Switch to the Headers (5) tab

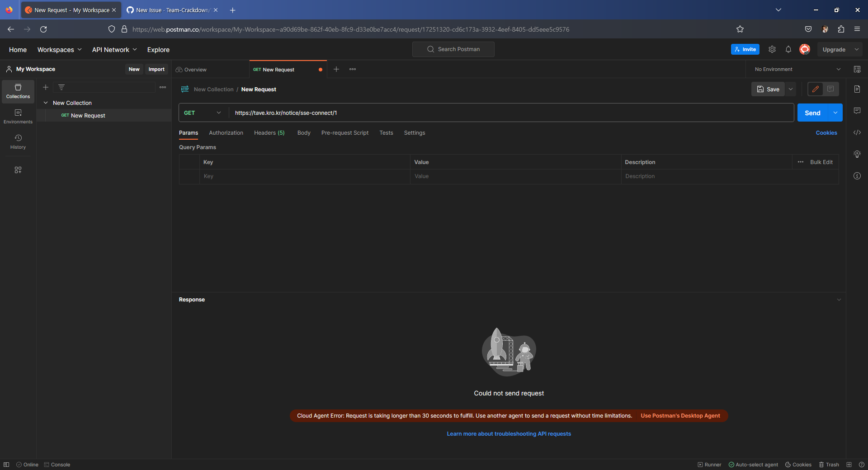point(269,133)
